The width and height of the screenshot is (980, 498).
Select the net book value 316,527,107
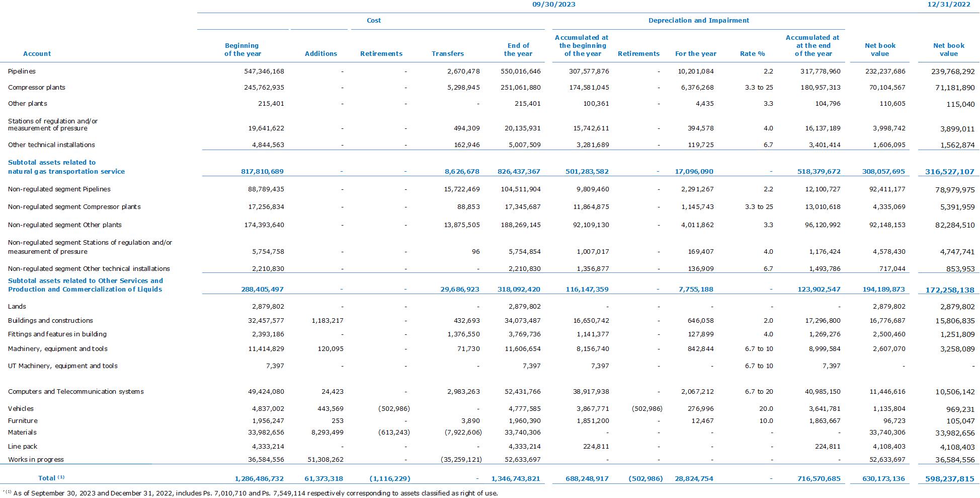pos(950,172)
